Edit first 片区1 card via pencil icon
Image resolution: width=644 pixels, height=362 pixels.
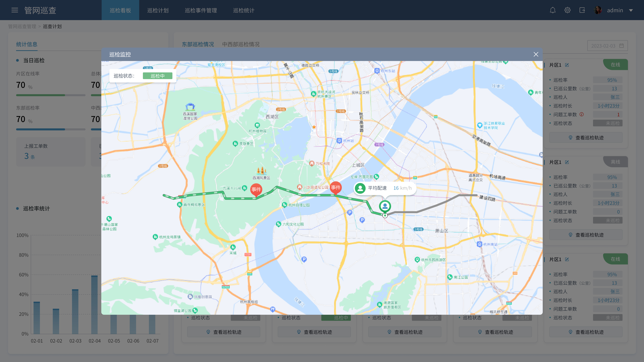tap(567, 65)
